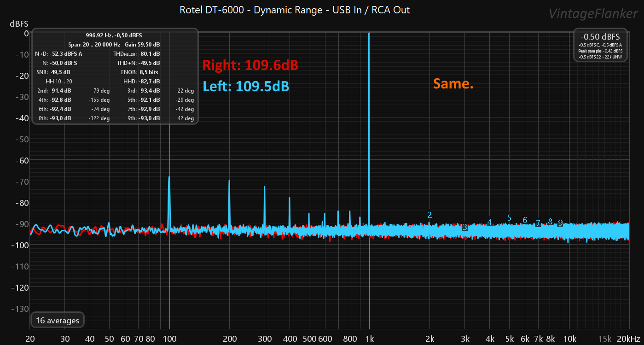Select the graph title 'Rotel DT-6000 - Dynamic Range'

pos(252,10)
